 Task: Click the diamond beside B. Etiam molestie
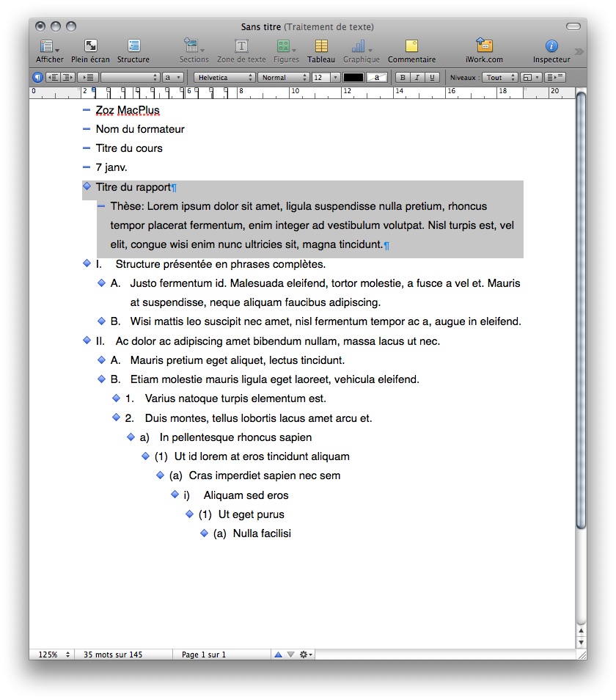(101, 379)
